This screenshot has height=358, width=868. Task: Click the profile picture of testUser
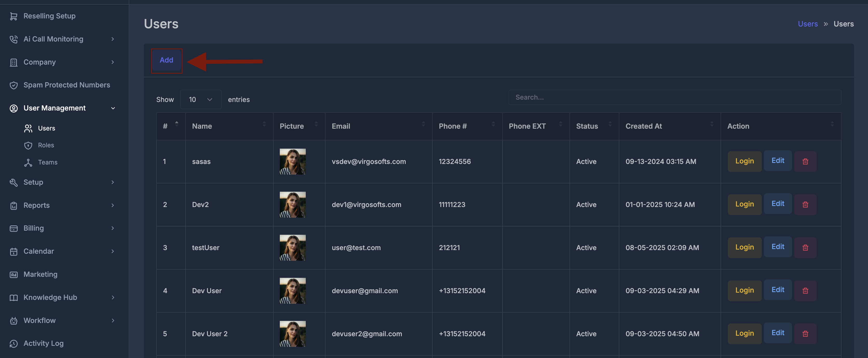(293, 248)
